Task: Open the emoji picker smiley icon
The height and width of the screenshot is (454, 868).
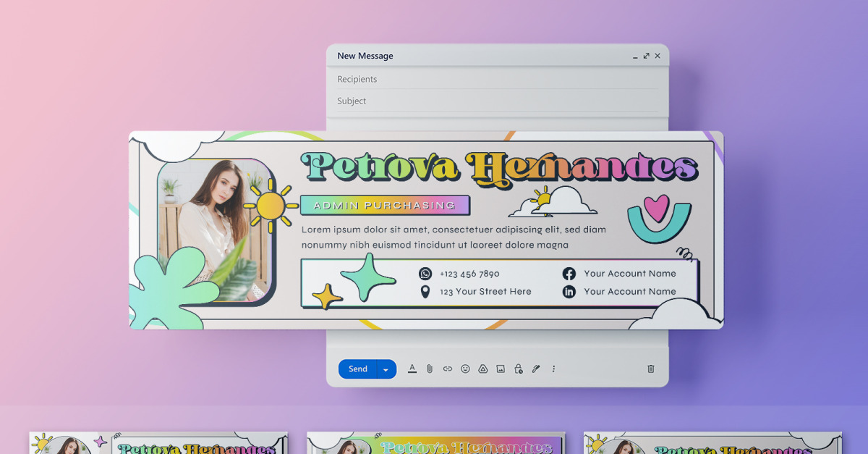Action: click(465, 369)
